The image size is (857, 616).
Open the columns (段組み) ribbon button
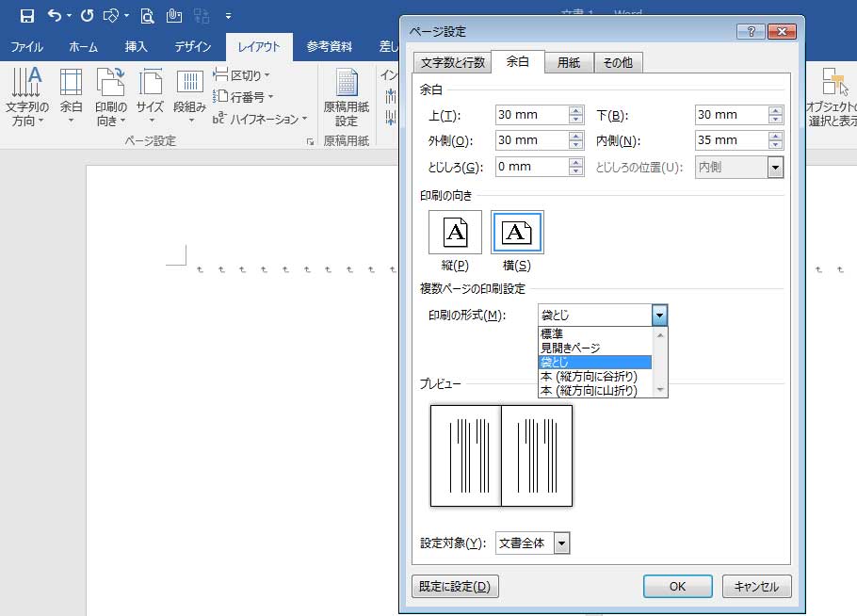190,97
